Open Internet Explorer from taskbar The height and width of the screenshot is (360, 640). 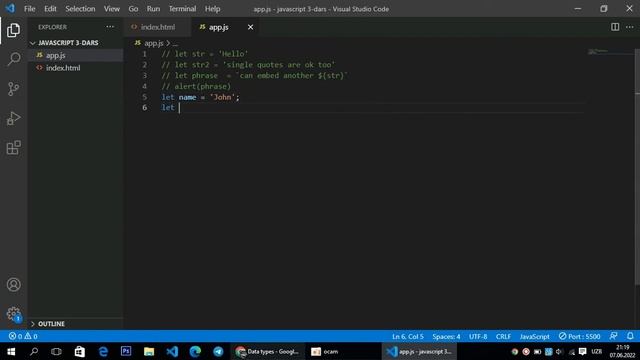[103, 351]
